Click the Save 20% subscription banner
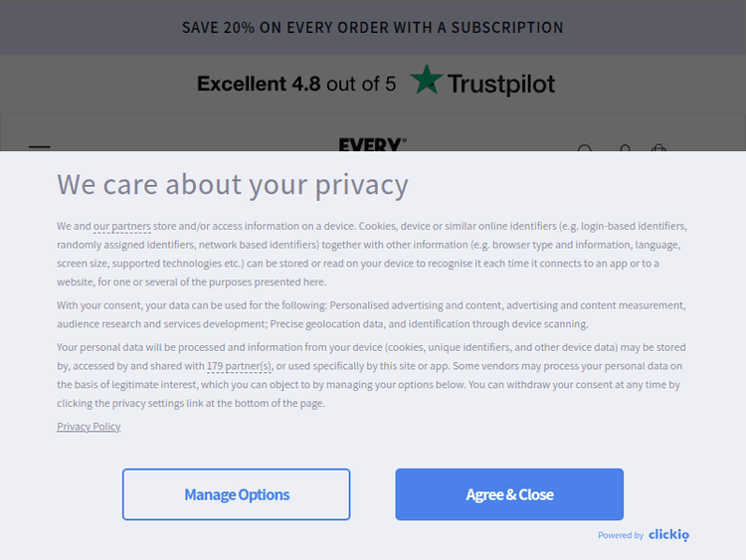746x560 pixels. click(x=372, y=27)
